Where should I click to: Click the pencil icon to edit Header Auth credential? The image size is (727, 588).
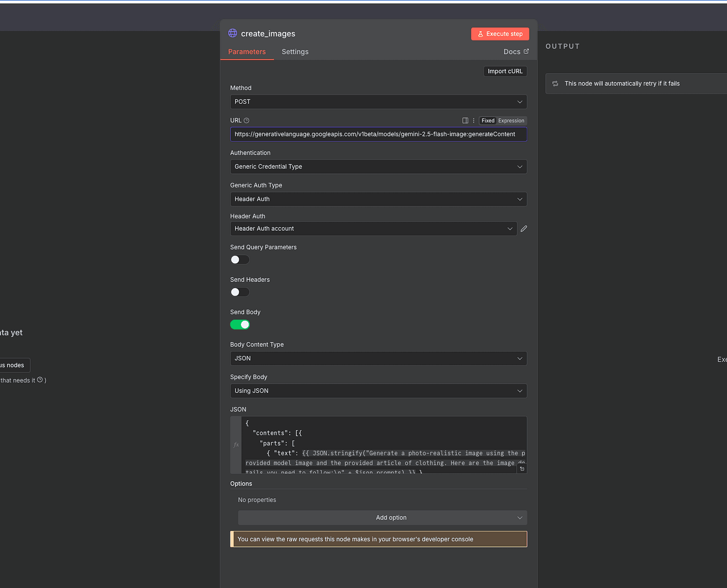click(524, 228)
